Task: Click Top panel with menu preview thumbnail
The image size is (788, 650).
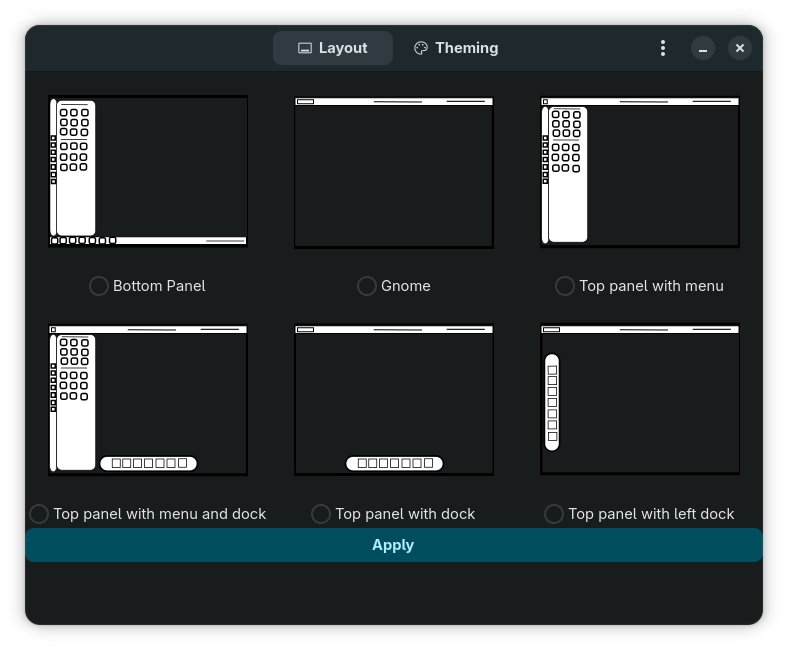Action: tap(640, 172)
